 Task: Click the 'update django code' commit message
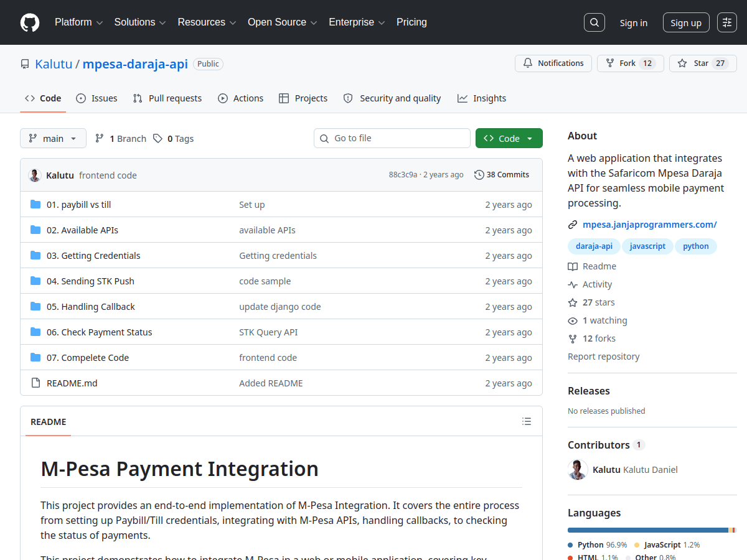click(x=280, y=307)
